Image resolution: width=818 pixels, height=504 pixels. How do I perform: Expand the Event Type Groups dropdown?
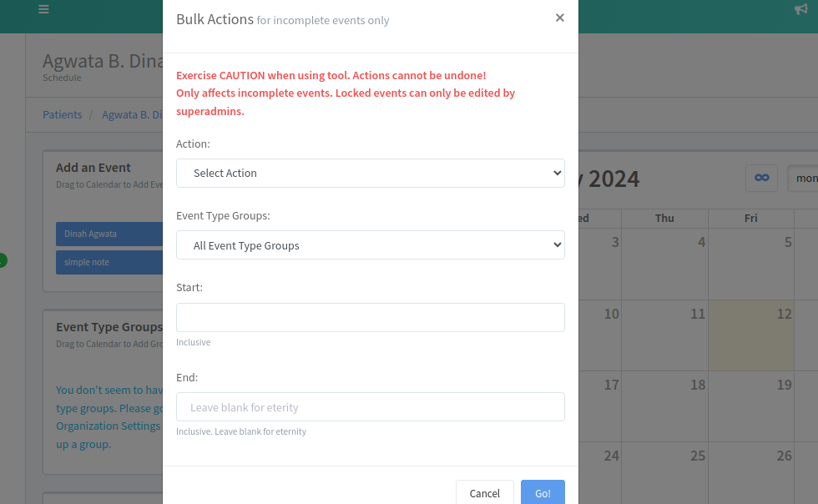(370, 245)
